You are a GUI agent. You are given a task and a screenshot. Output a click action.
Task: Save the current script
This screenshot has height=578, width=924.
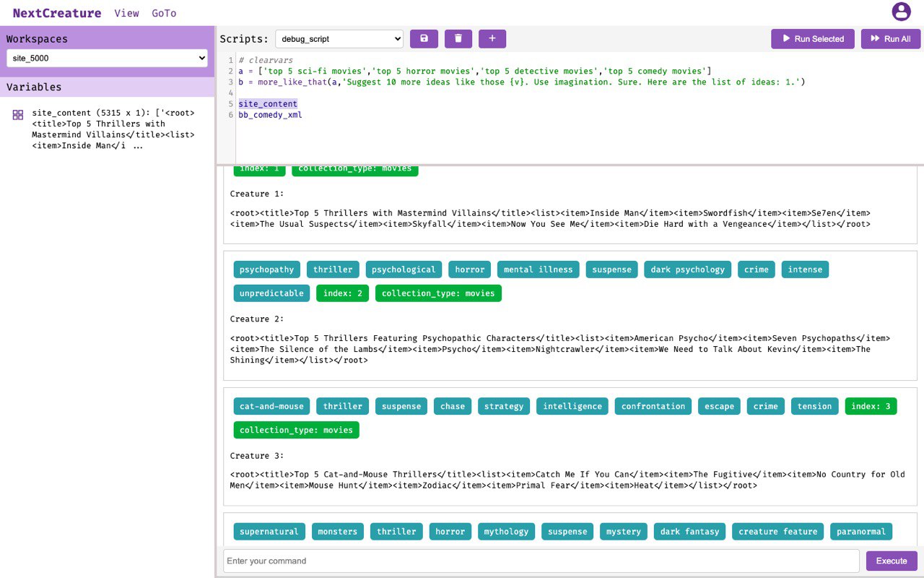tap(424, 38)
